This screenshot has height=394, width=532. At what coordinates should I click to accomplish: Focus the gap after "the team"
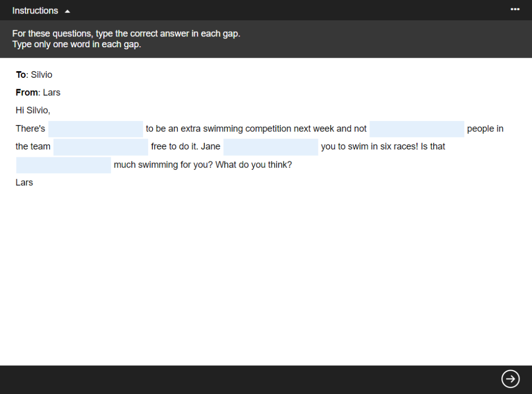pos(101,147)
